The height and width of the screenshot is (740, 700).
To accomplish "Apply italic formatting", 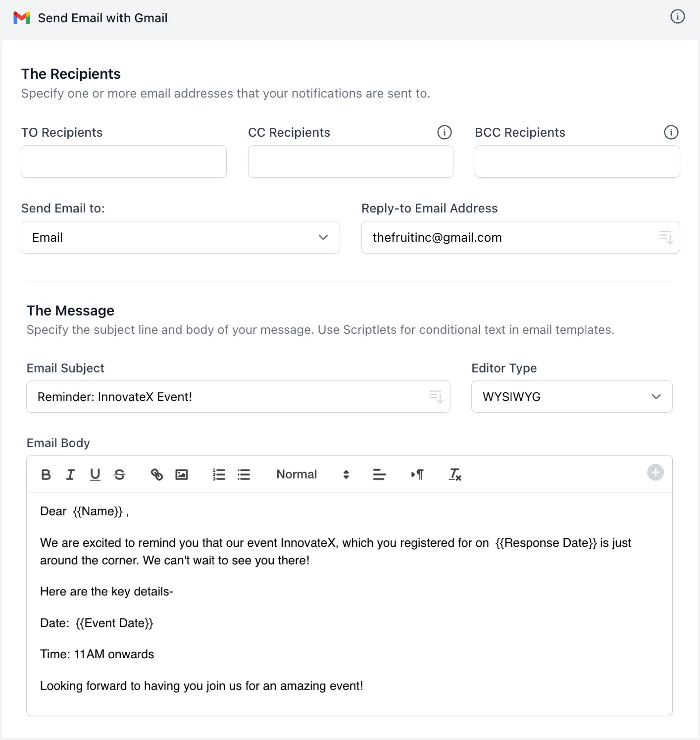I will (70, 474).
